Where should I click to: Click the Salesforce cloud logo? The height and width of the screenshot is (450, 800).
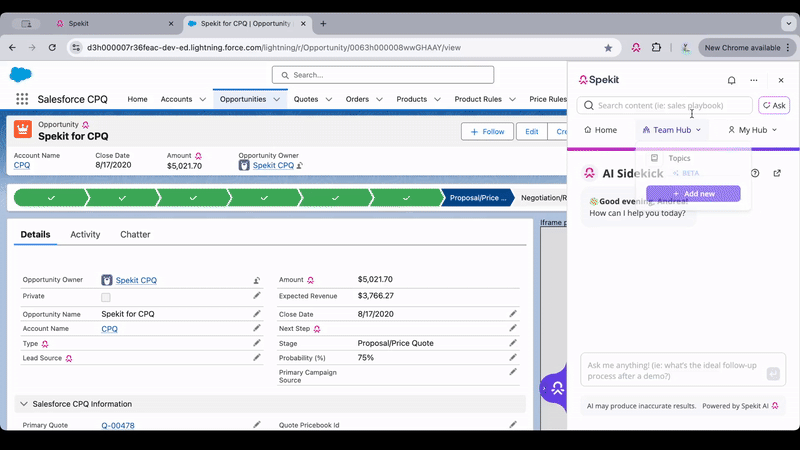pyautogui.click(x=20, y=74)
